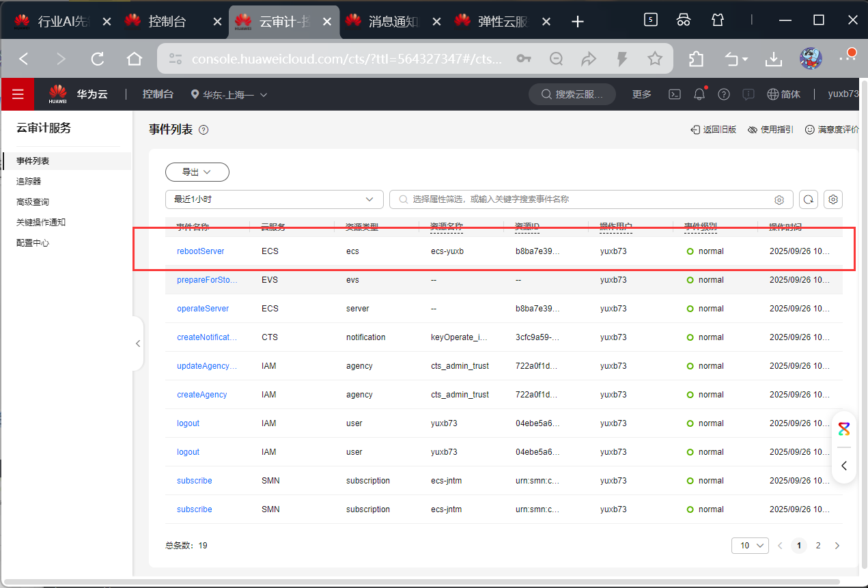This screenshot has height=588, width=868.
Task: Open the browser extensions puzzle icon
Action: [x=696, y=59]
